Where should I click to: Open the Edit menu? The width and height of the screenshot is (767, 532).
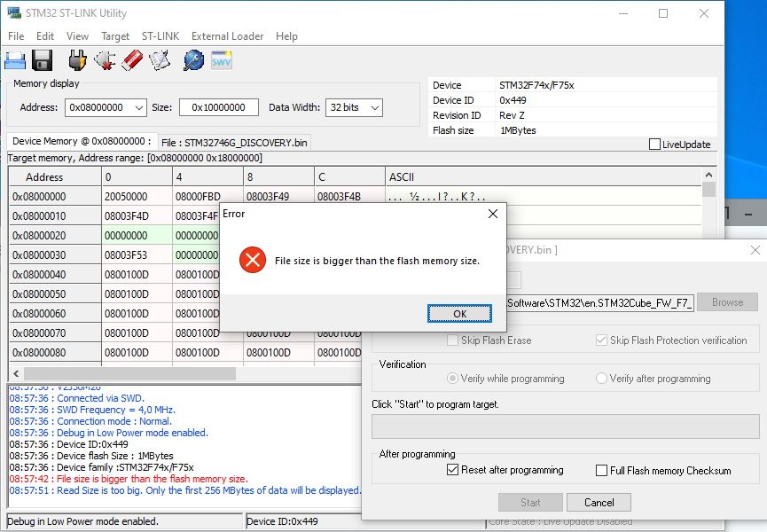tap(44, 36)
